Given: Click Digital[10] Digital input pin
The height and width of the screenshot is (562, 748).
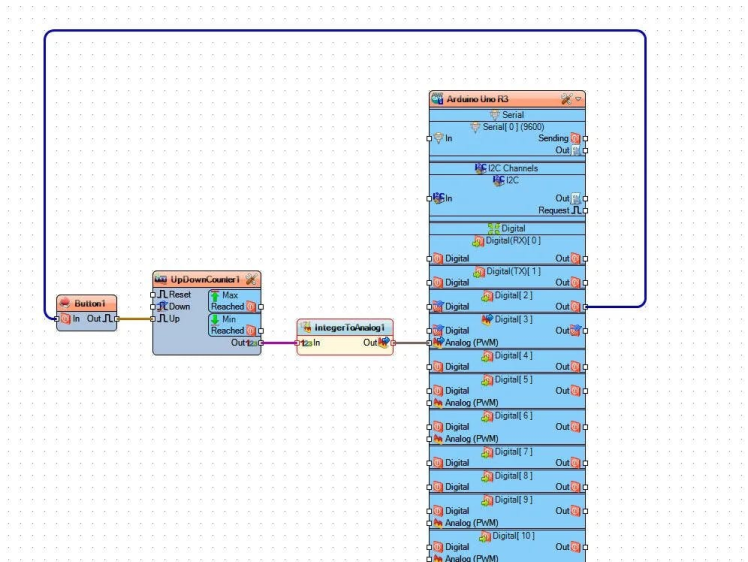Looking at the screenshot, I should (x=429, y=547).
